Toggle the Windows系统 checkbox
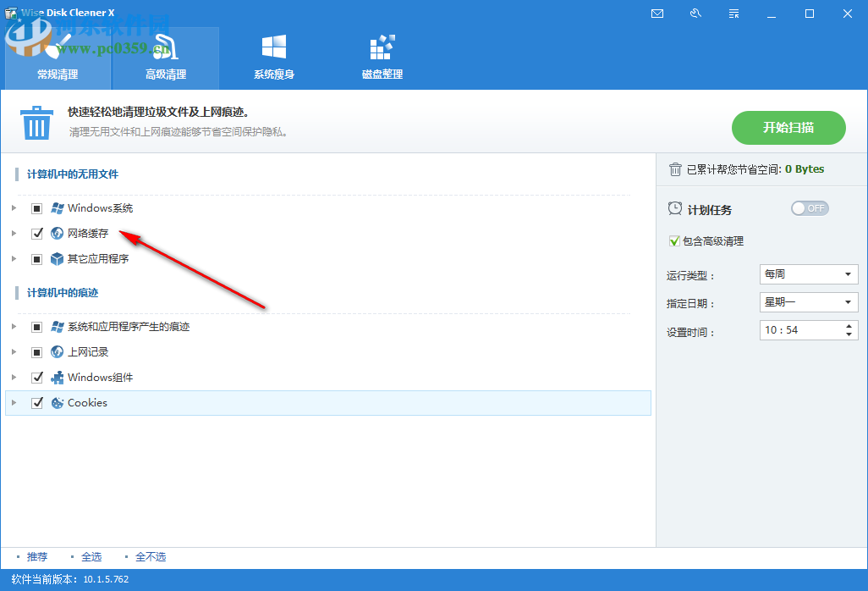This screenshot has height=591, width=868. 37,208
